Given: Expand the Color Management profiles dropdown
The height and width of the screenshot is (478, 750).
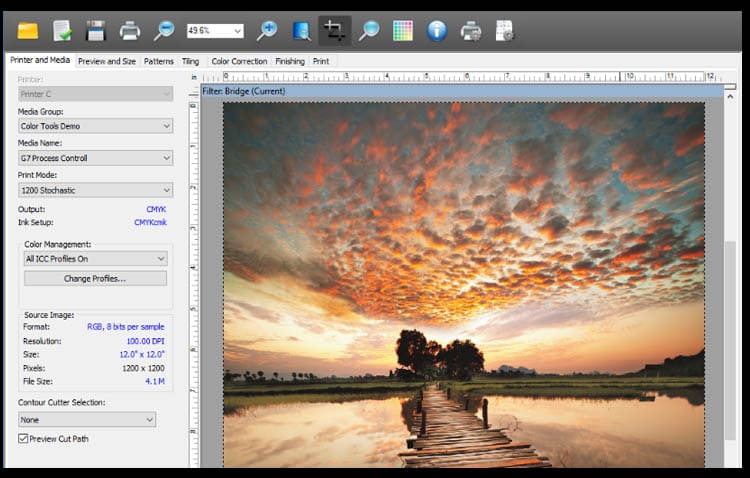Looking at the screenshot, I should tap(95, 259).
